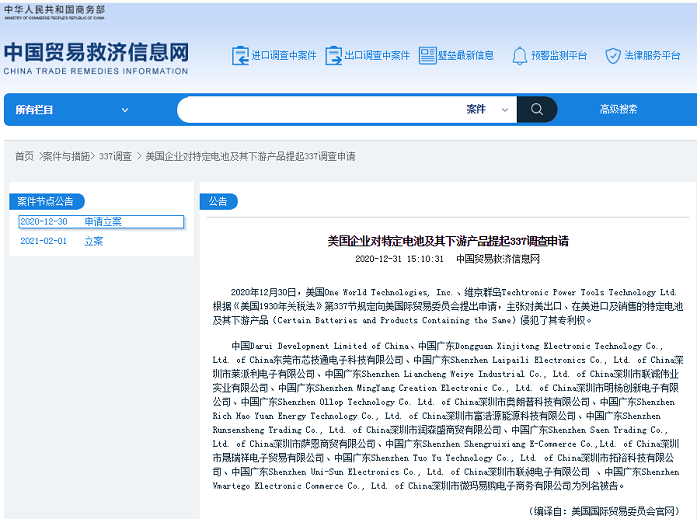
Task: Open the 案件 search type dropdown
Action: 487,109
